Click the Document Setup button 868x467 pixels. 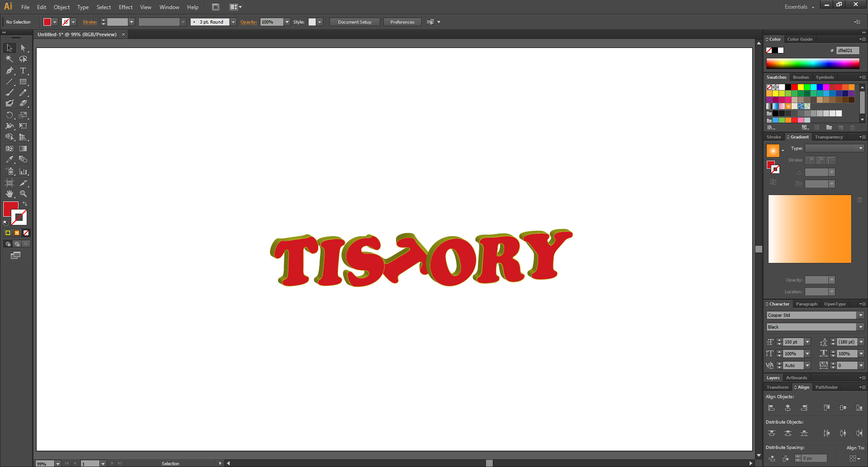(355, 22)
